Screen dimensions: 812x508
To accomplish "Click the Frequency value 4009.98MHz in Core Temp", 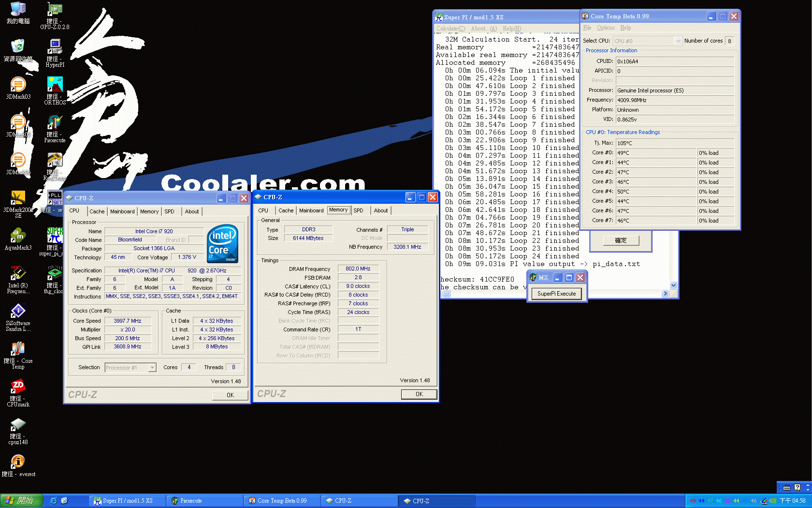I will point(675,100).
